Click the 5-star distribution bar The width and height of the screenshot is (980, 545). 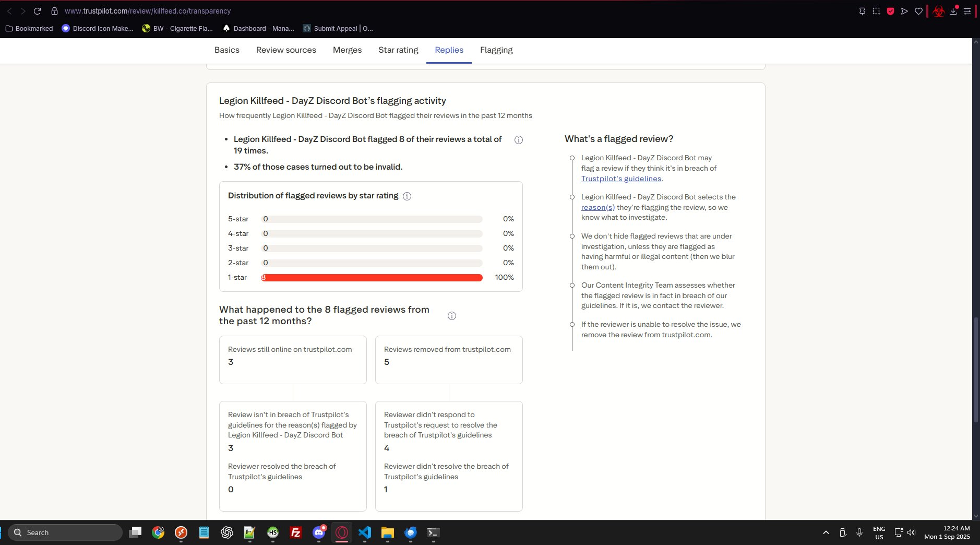372,219
